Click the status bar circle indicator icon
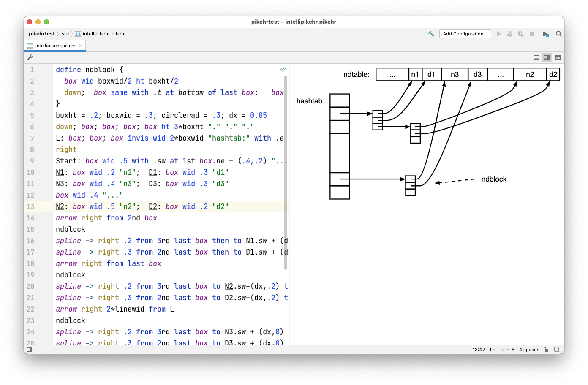 pyautogui.click(x=557, y=350)
